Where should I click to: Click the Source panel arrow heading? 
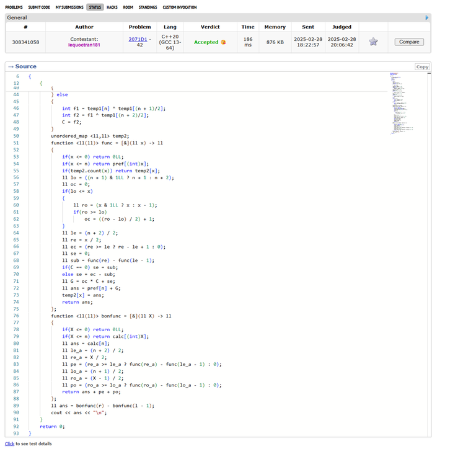coord(22,66)
